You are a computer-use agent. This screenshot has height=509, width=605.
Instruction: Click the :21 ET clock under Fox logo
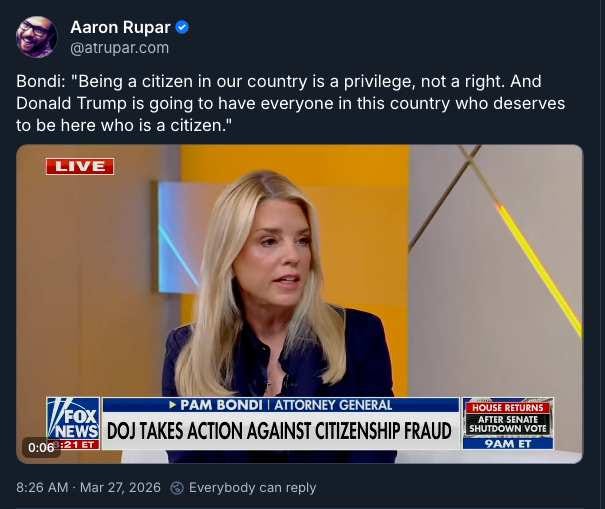pos(79,445)
